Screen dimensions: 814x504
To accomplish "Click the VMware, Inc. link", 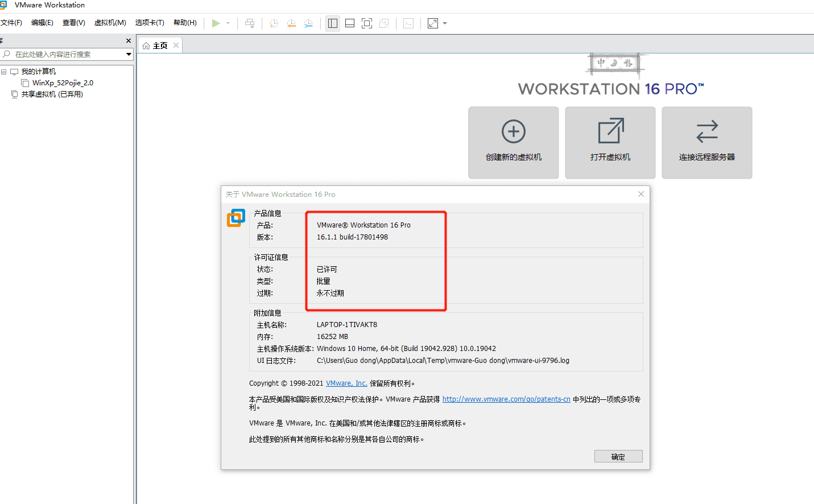I will coord(346,383).
